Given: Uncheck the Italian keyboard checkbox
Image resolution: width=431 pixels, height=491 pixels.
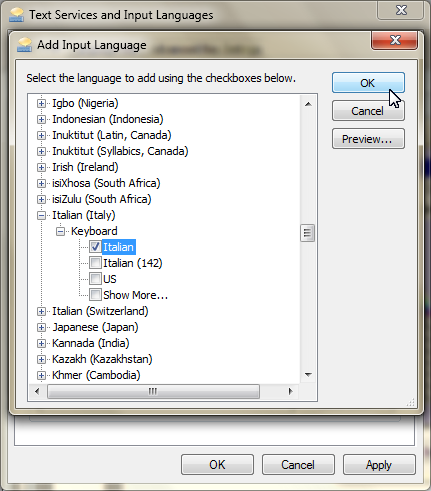Looking at the screenshot, I should coord(95,247).
